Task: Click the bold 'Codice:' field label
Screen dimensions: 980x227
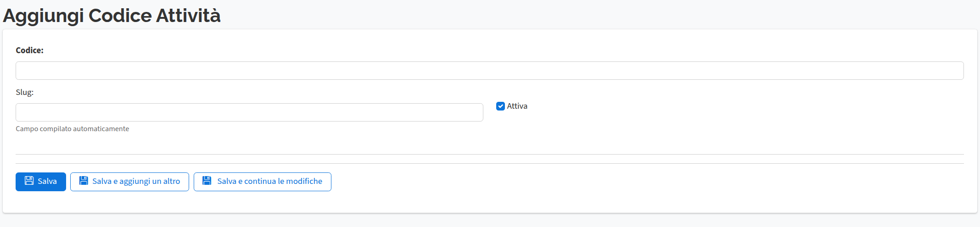Action: point(29,50)
